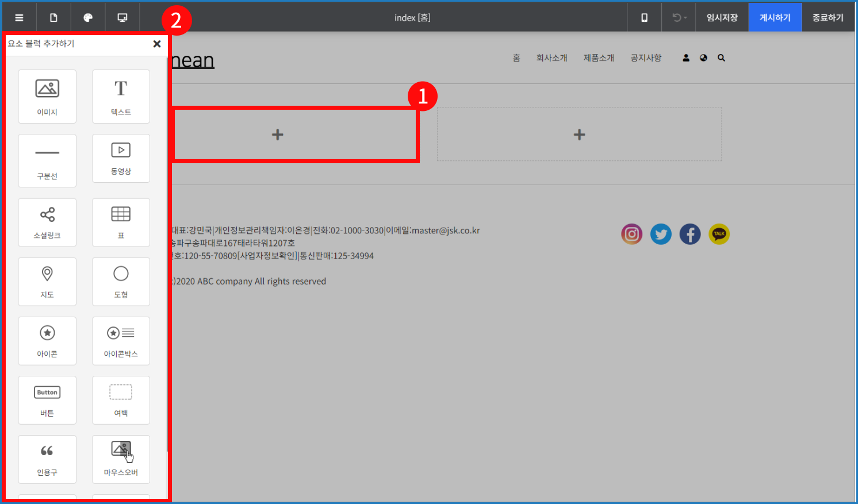Open the 회사소개 navigation menu item

coord(551,58)
